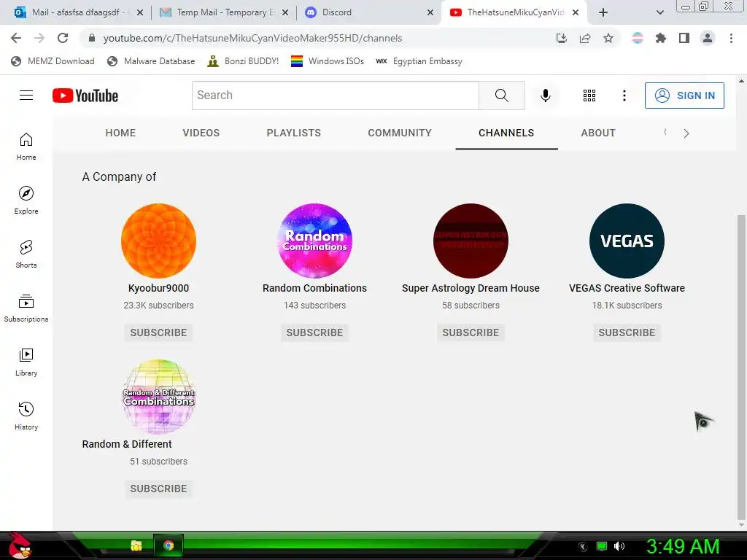Subscribe to VEGAS Creative Software
This screenshot has width=747, height=560.
[x=627, y=332]
